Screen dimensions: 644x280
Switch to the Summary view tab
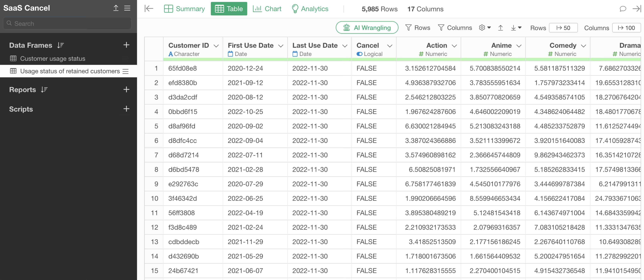[x=184, y=9]
